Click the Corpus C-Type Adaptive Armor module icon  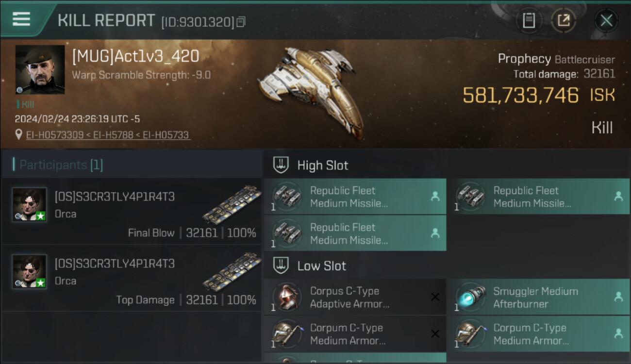click(286, 297)
